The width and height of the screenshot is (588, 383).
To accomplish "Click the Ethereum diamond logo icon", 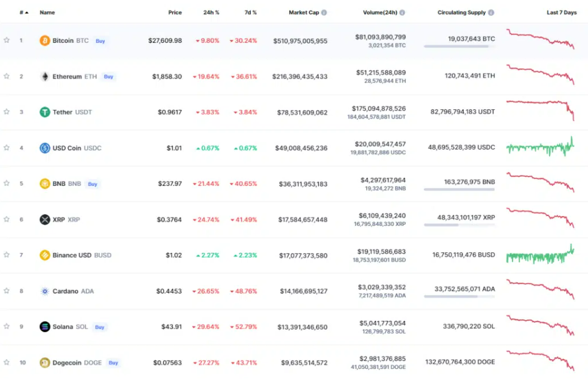I will 45,76.
